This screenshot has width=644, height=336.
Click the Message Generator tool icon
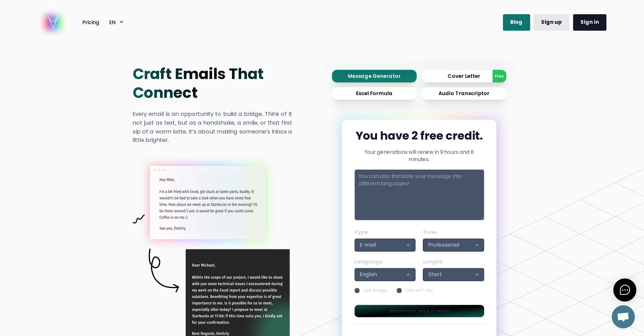374,76
